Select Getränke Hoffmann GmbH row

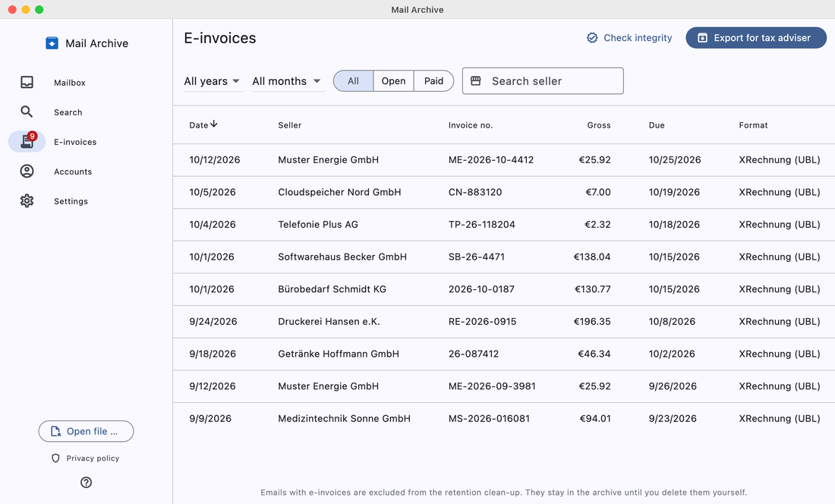pyautogui.click(x=504, y=354)
